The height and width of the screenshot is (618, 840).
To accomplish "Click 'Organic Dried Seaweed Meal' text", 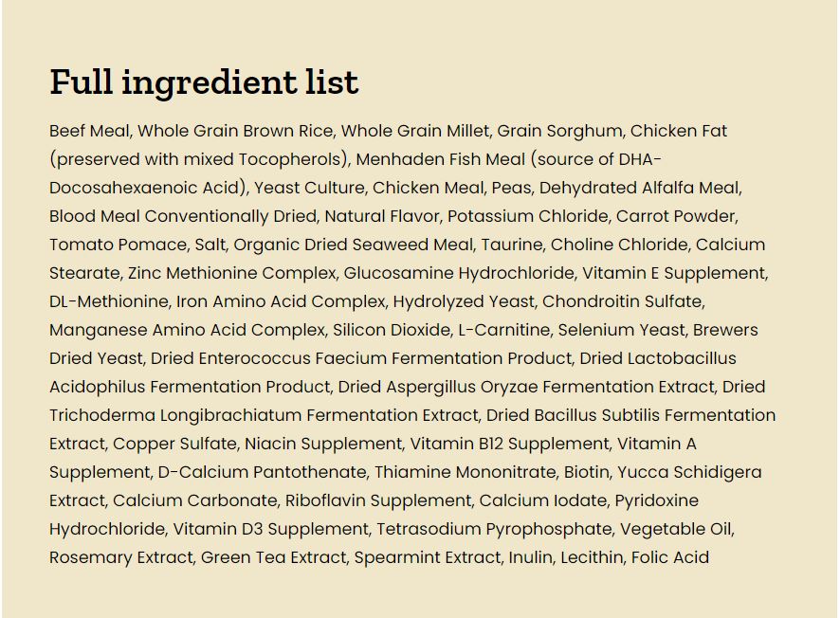I will coord(353,245).
